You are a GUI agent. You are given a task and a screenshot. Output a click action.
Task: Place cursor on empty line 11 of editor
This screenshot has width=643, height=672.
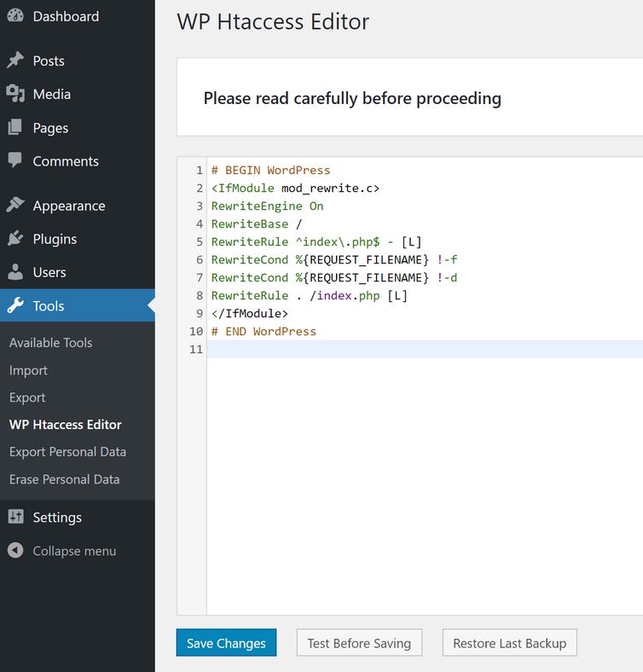[x=425, y=349]
